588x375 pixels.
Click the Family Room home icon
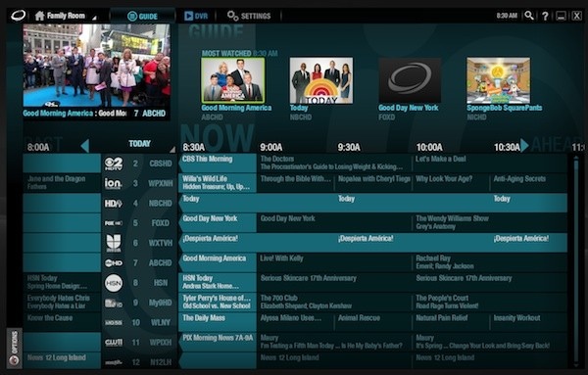click(40, 16)
